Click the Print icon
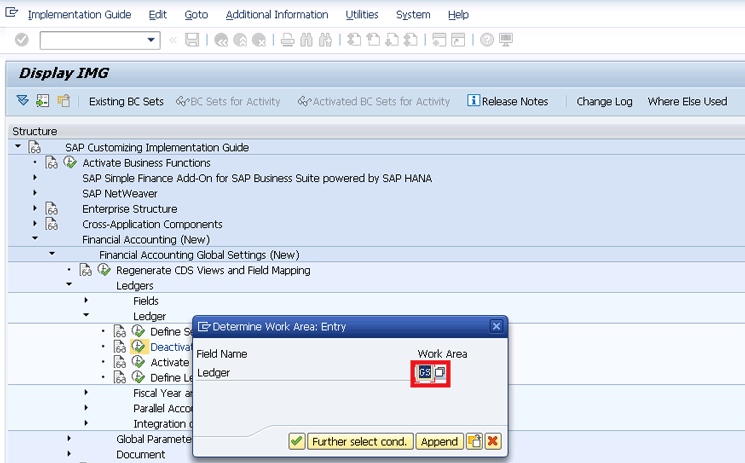The image size is (745, 463). 287,40
